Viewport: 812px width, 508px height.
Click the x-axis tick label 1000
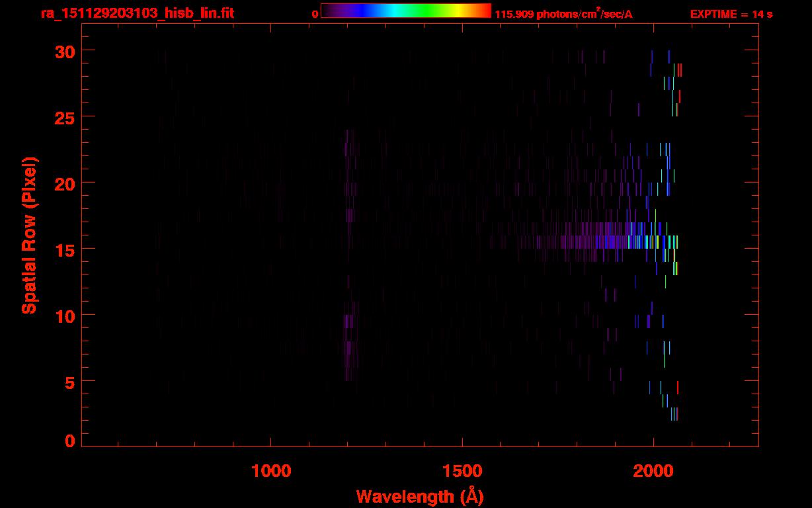click(x=270, y=471)
